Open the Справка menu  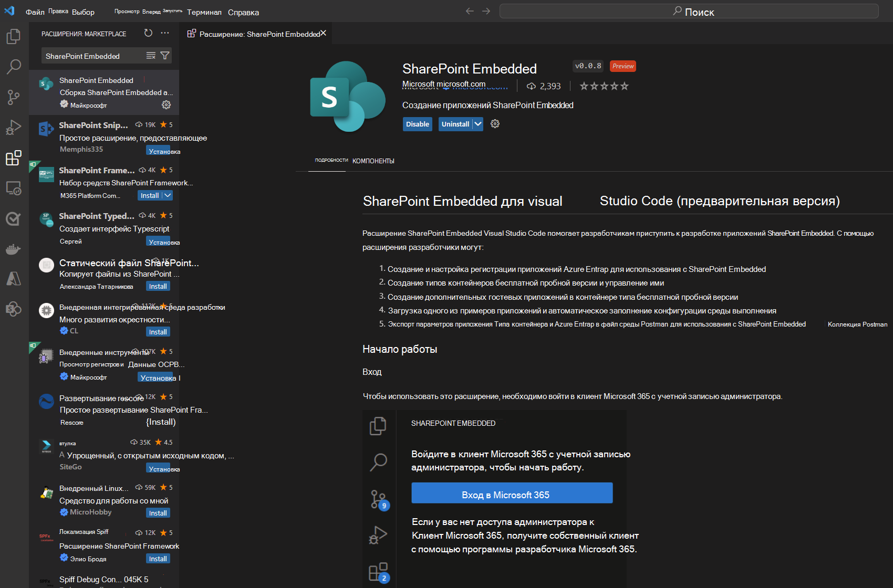[x=243, y=12]
